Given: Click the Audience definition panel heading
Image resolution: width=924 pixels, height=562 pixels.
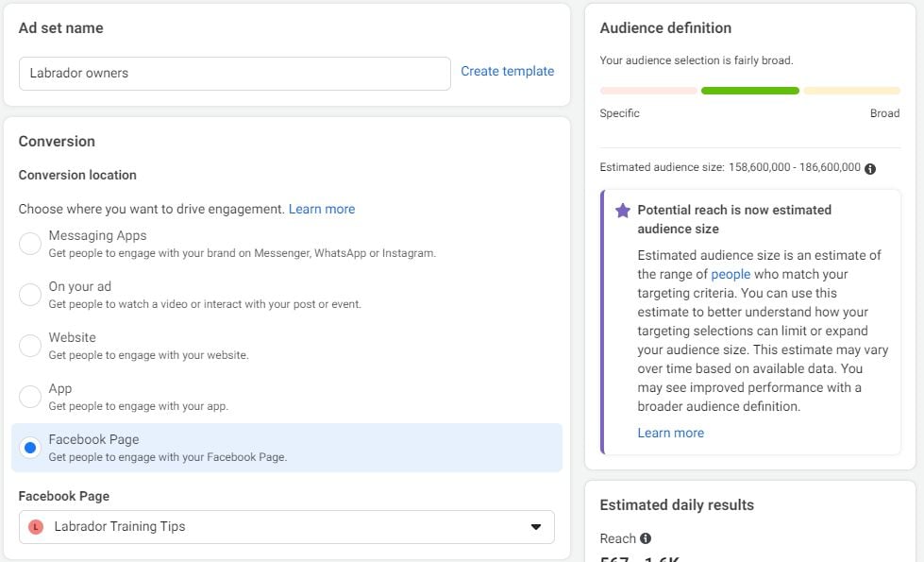Looking at the screenshot, I should 665,27.
